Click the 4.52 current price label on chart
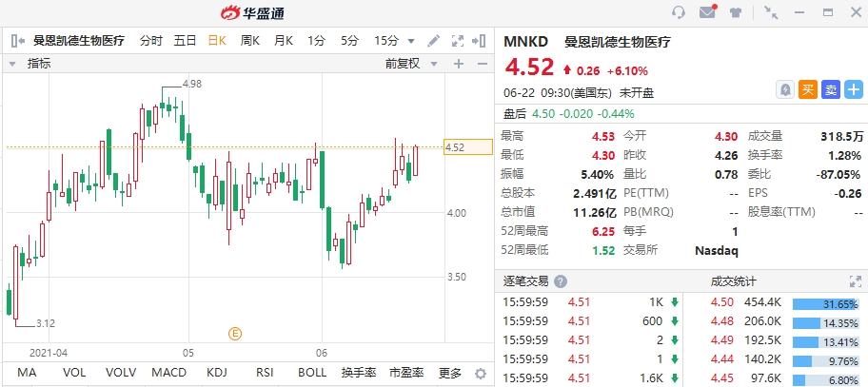 467,147
